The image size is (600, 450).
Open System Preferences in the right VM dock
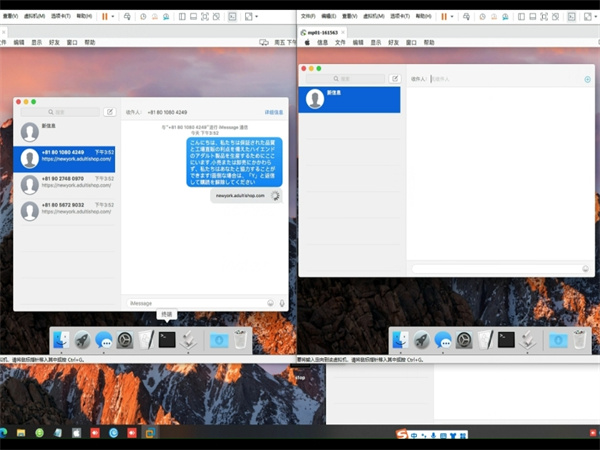tap(464, 340)
